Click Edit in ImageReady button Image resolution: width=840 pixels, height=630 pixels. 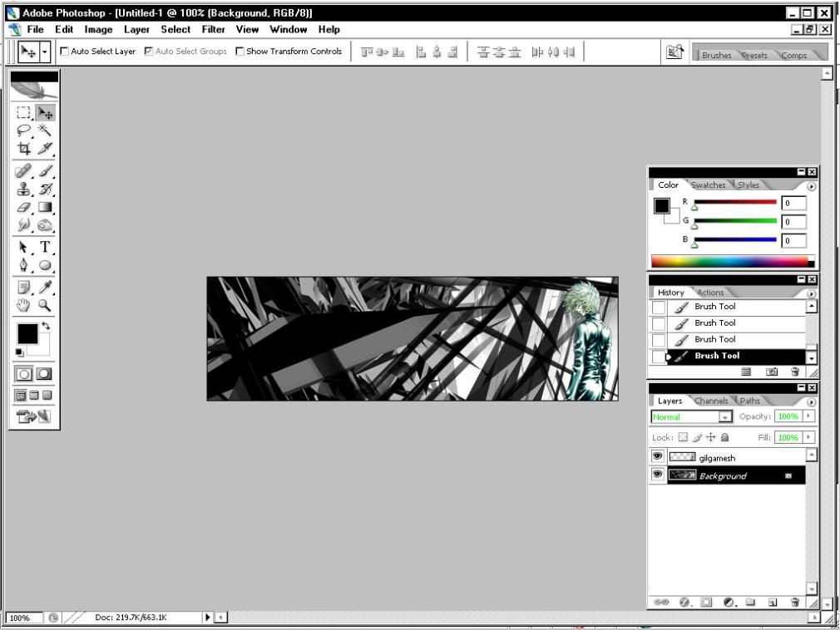[33, 416]
